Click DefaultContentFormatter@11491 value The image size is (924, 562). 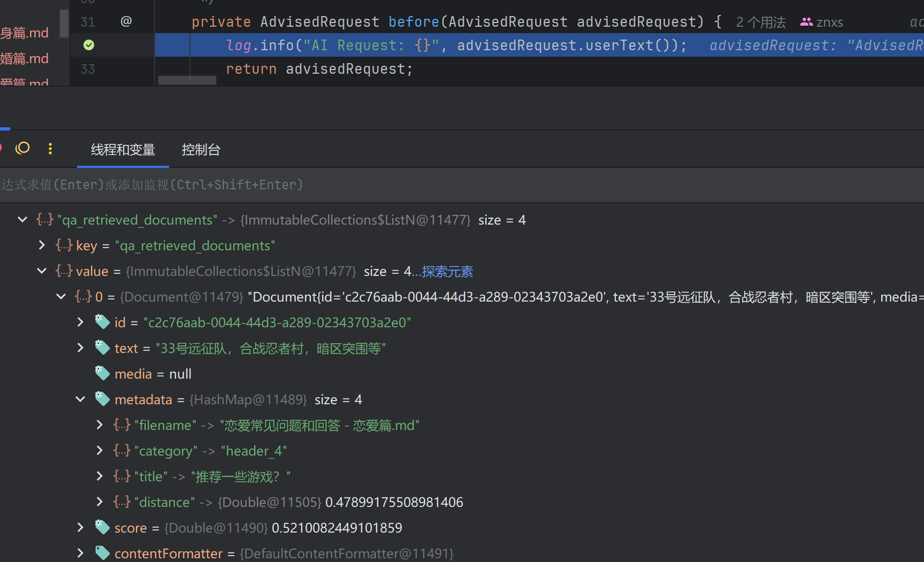click(x=347, y=553)
